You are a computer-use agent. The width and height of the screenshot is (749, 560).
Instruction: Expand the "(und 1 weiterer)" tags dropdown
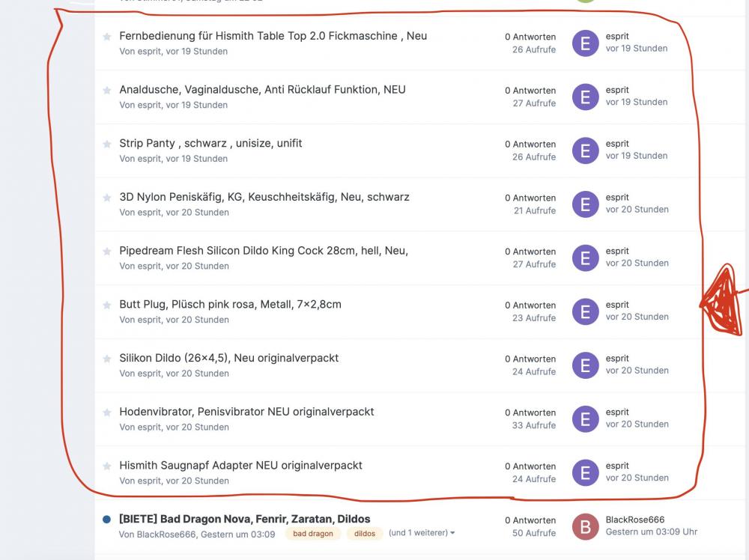[x=422, y=533]
